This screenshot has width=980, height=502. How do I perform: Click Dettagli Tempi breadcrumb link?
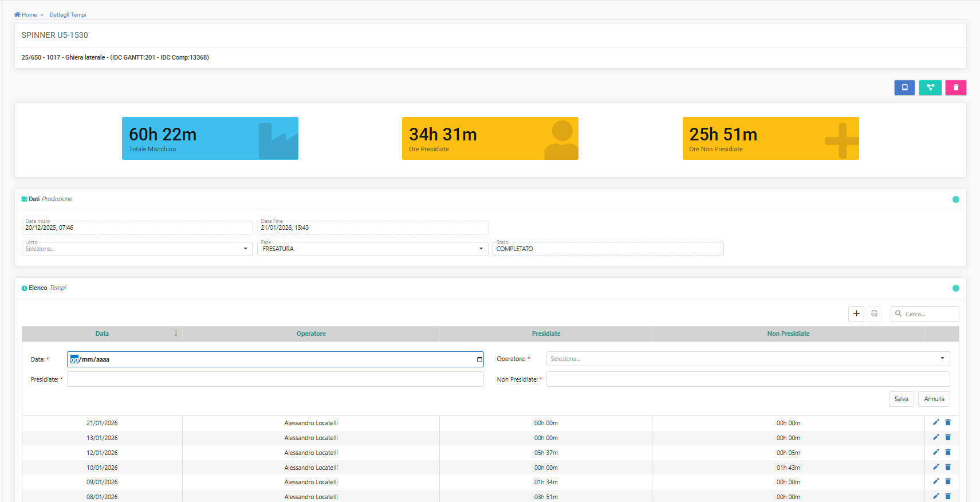point(68,15)
